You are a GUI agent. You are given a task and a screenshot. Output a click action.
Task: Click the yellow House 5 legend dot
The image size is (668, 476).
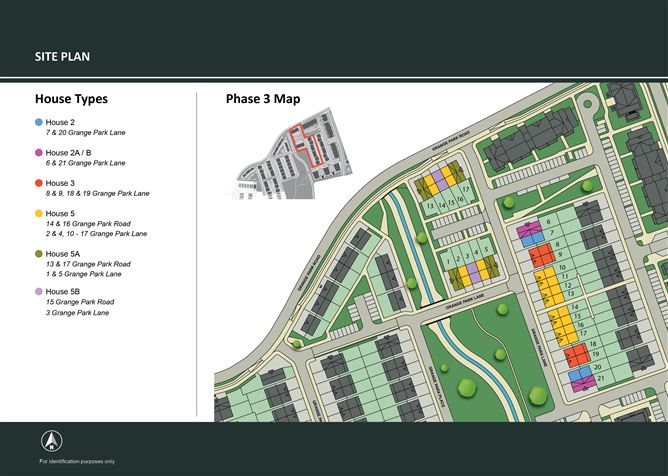click(x=38, y=214)
